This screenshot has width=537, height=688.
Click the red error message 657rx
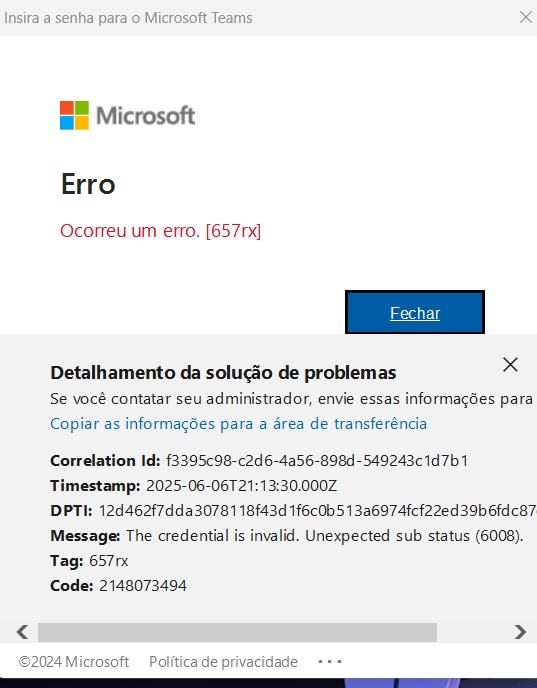[161, 231]
